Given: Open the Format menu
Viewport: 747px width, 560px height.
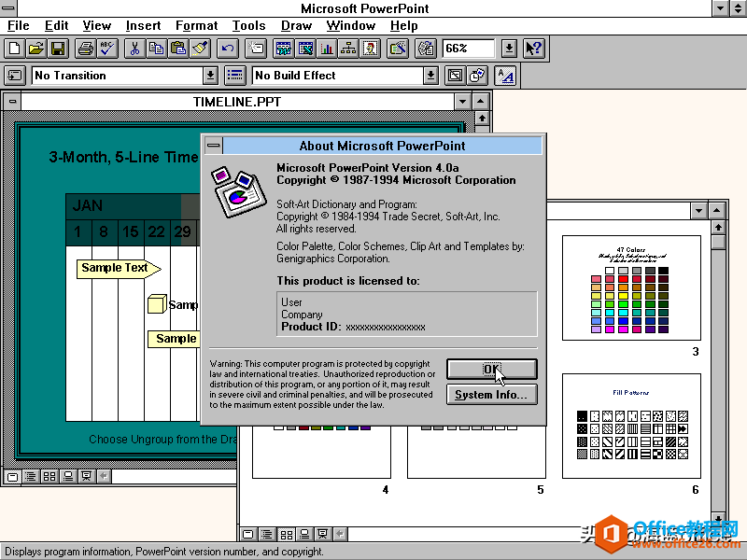Looking at the screenshot, I should click(196, 25).
